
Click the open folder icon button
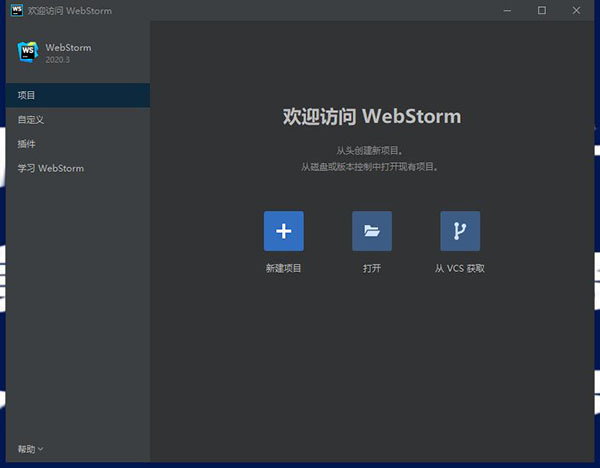click(372, 231)
